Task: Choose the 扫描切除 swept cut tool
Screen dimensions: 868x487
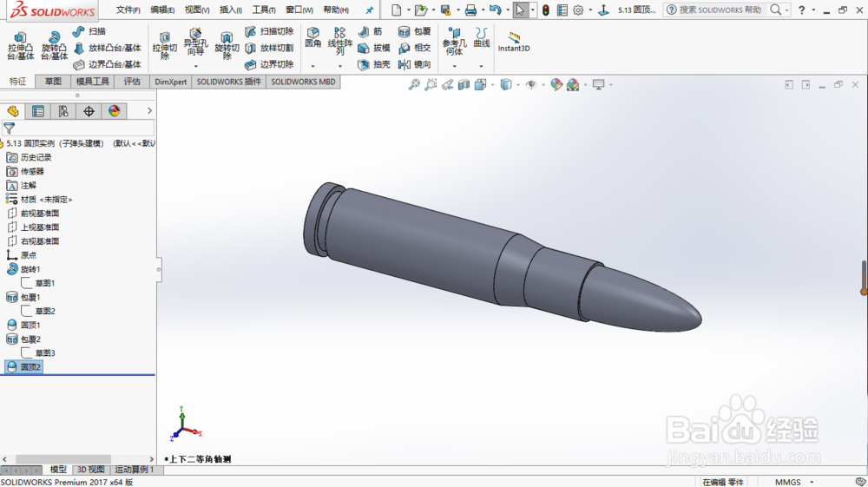Action: coord(269,31)
